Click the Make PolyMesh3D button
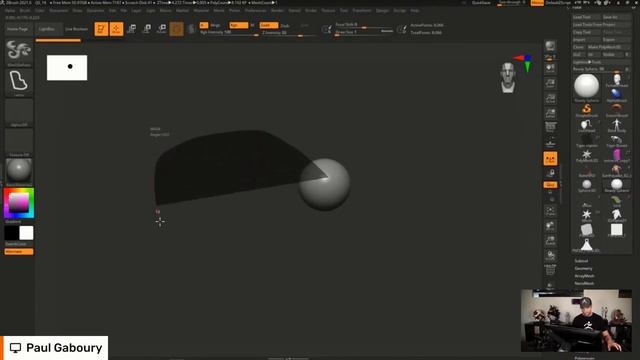This screenshot has height=360, width=640. [609, 47]
